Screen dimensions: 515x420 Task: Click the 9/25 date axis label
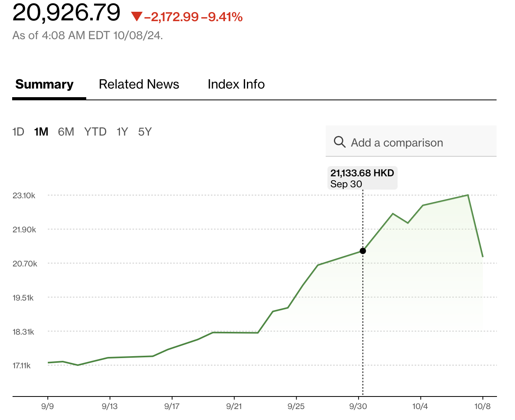[x=296, y=406]
